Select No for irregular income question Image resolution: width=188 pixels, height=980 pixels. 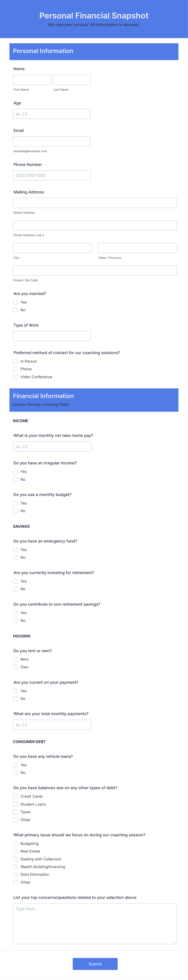click(15, 479)
